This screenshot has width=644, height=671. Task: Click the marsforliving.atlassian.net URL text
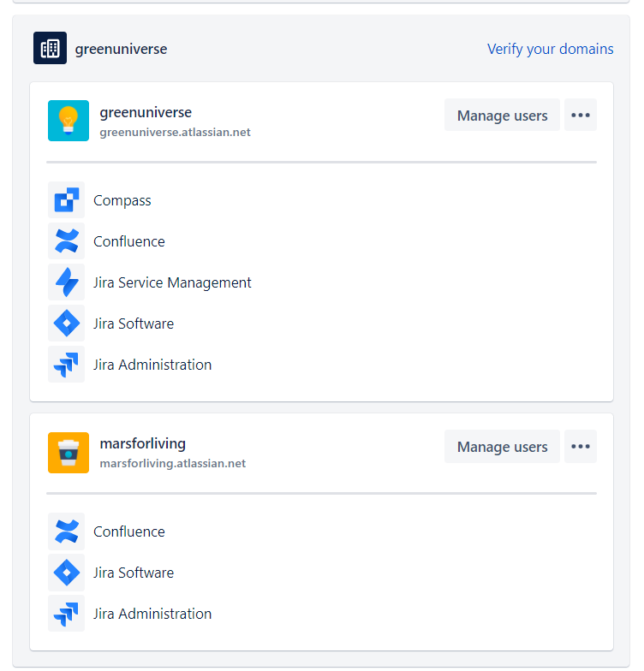[173, 464]
